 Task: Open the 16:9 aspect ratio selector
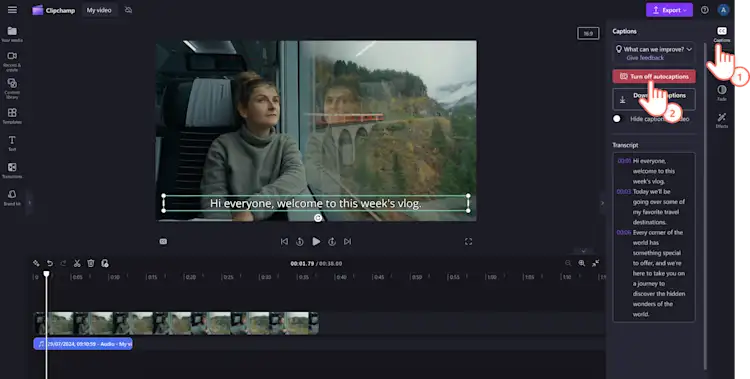pyautogui.click(x=588, y=33)
